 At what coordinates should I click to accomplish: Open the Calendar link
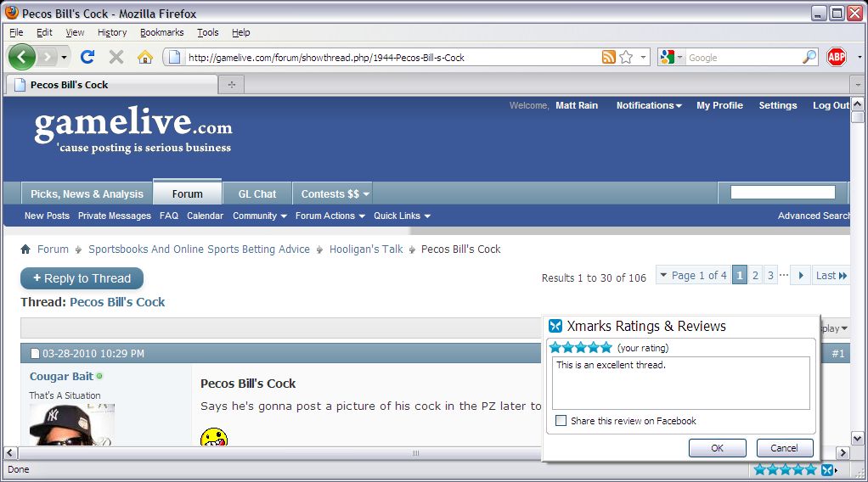pos(205,216)
